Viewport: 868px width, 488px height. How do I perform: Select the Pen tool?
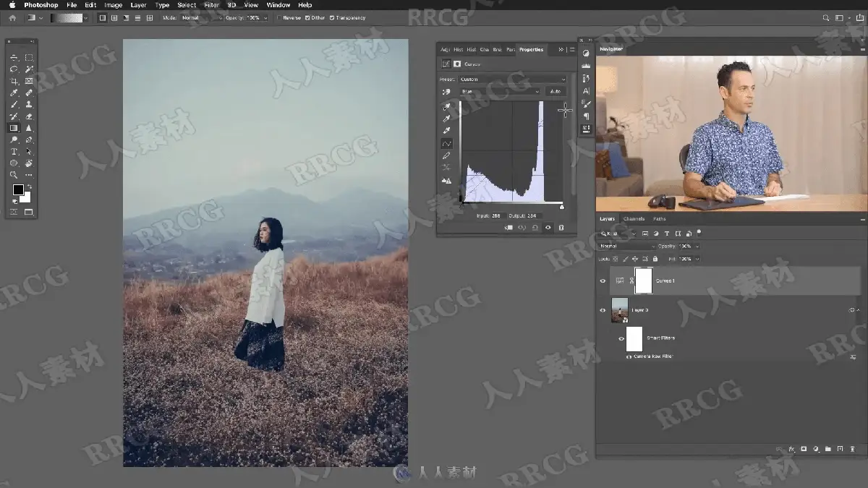click(x=29, y=140)
